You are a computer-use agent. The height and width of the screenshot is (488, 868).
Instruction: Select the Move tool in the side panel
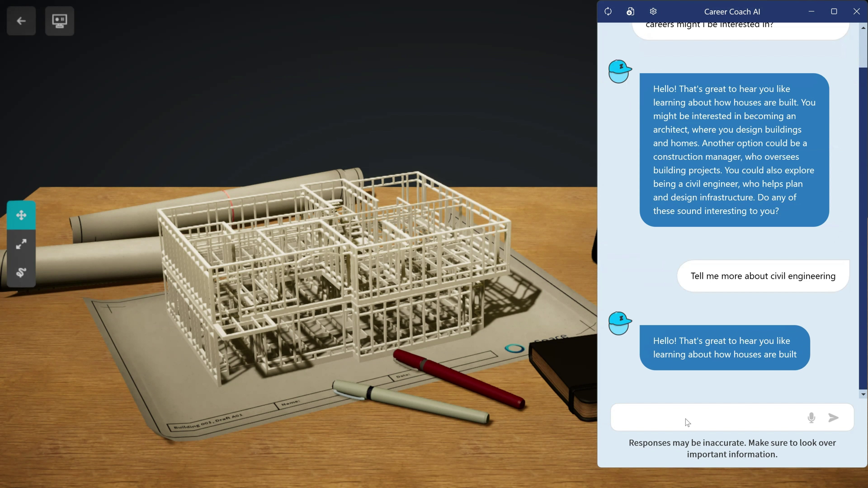click(21, 215)
